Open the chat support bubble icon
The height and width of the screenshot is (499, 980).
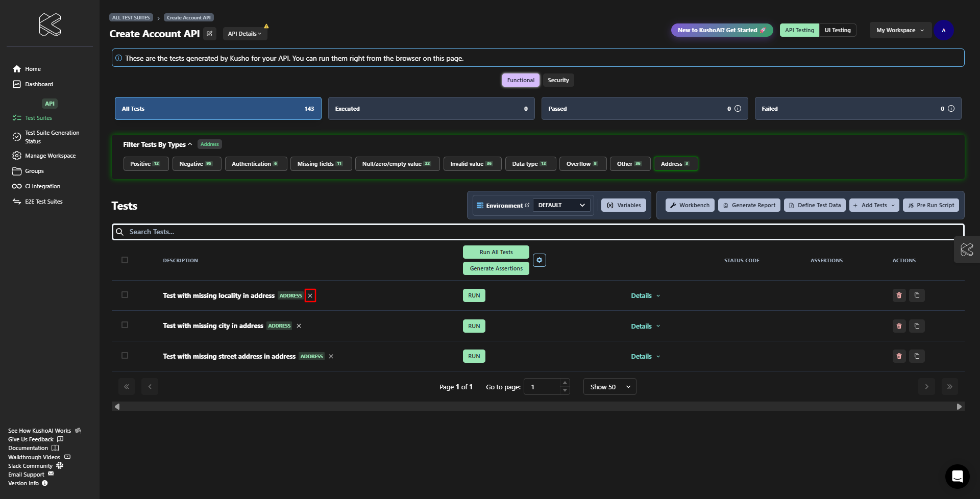click(x=957, y=477)
